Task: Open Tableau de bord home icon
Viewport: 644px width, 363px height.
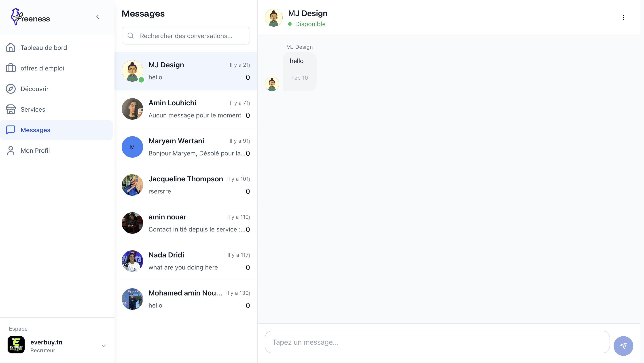Action: tap(11, 47)
